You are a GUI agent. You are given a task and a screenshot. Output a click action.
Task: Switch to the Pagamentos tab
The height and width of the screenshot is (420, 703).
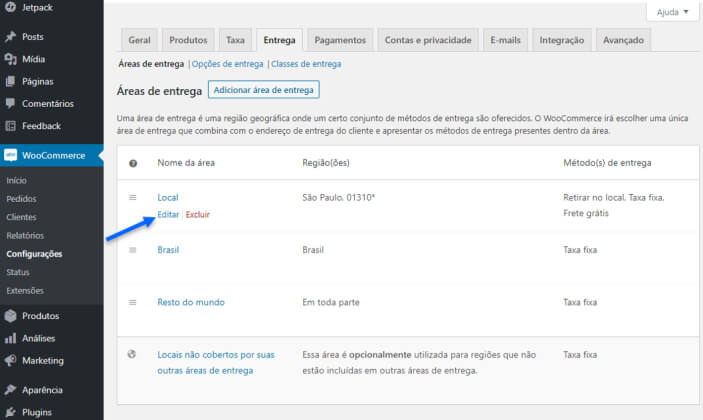[x=340, y=40]
